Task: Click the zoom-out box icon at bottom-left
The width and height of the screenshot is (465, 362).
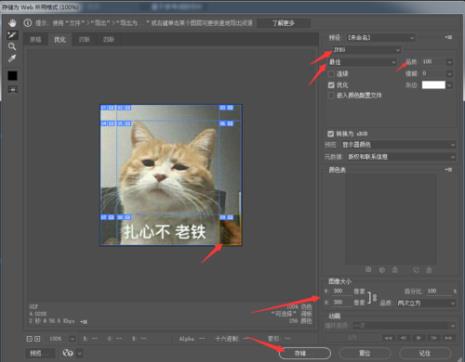Action: (29, 339)
